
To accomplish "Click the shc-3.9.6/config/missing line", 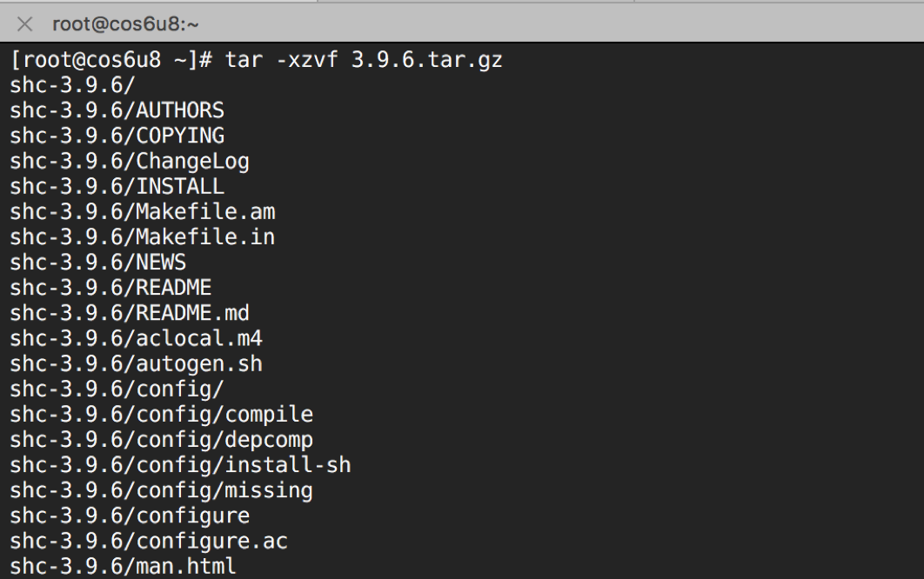I will point(162,491).
